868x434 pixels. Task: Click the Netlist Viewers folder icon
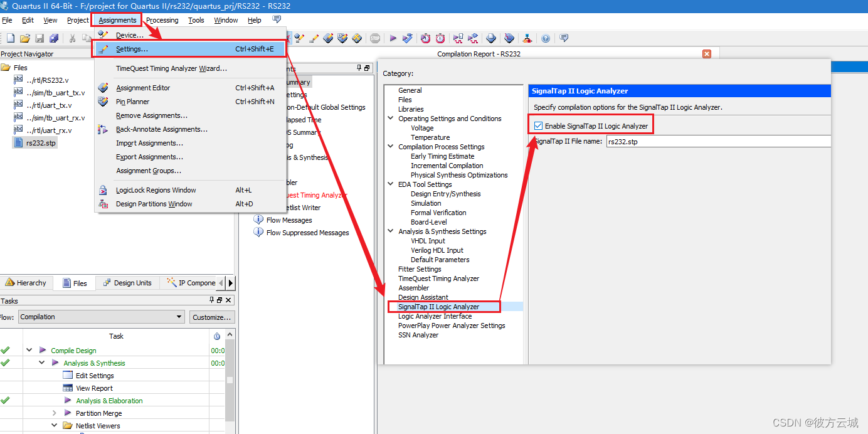68,425
